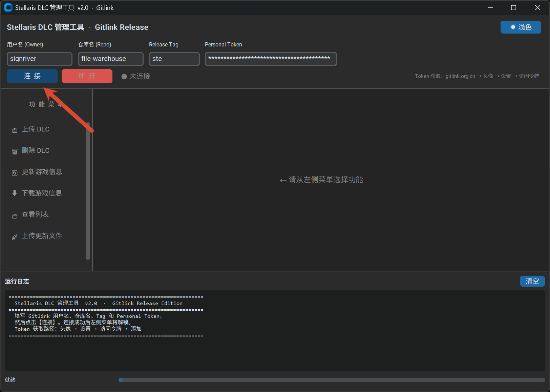
Task: Click the 'Gitlink Release' header title
Action: click(122, 27)
